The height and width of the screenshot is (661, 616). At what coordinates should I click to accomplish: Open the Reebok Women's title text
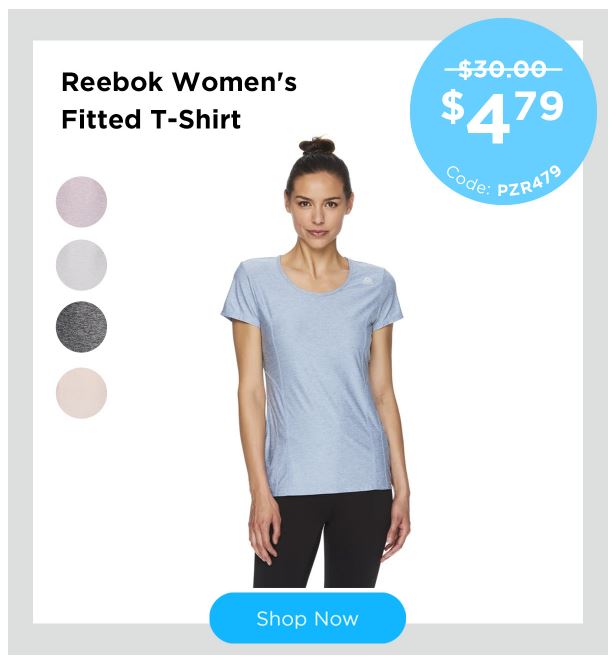coord(179,82)
